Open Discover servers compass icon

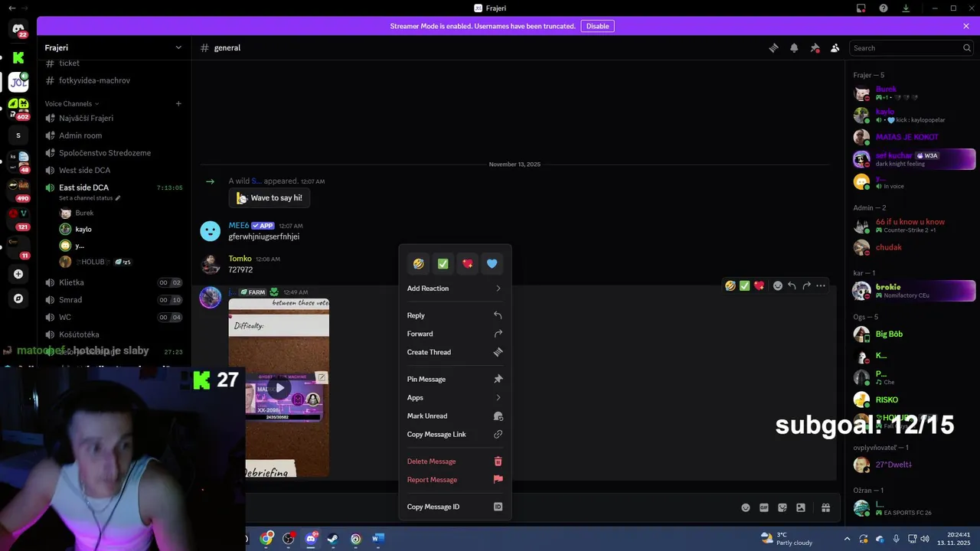click(x=18, y=298)
